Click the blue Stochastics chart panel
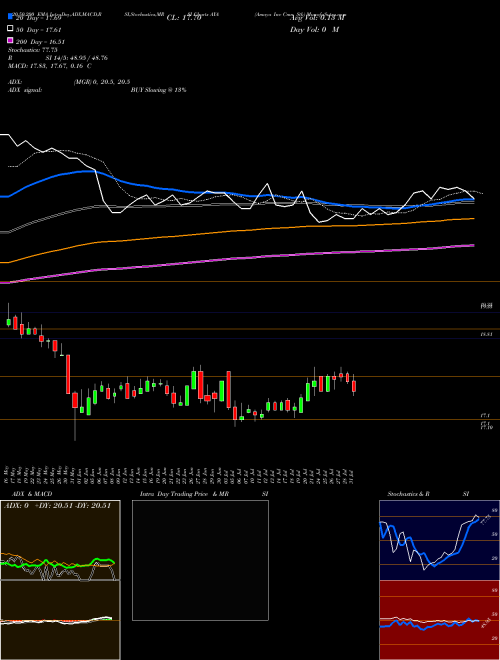500x660 pixels. click(439, 540)
